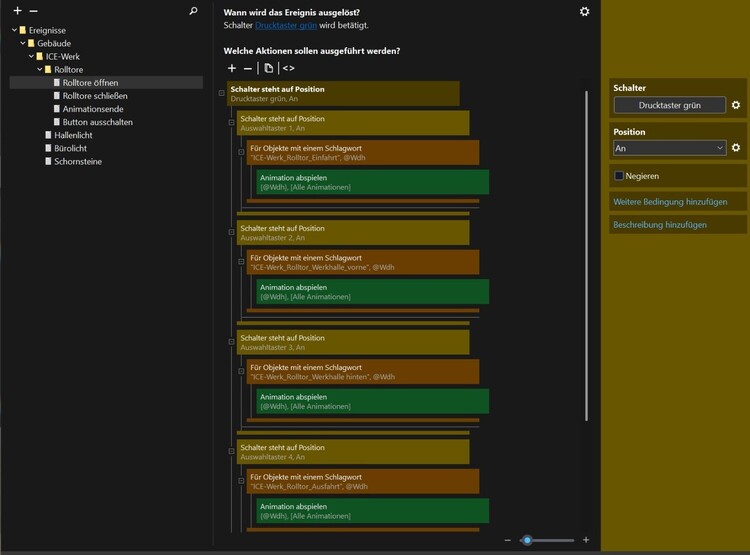Select the Hallenlicht event
The height and width of the screenshot is (555, 750).
pos(73,135)
